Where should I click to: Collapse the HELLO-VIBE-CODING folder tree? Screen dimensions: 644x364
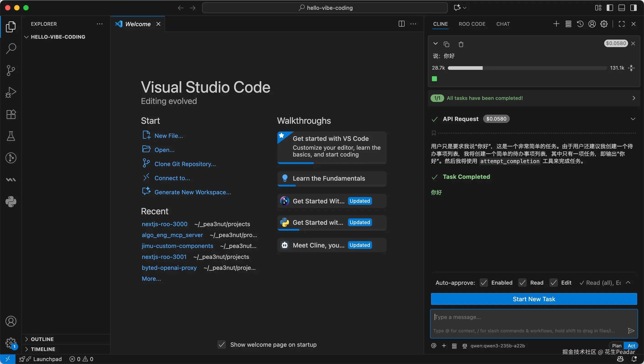26,37
